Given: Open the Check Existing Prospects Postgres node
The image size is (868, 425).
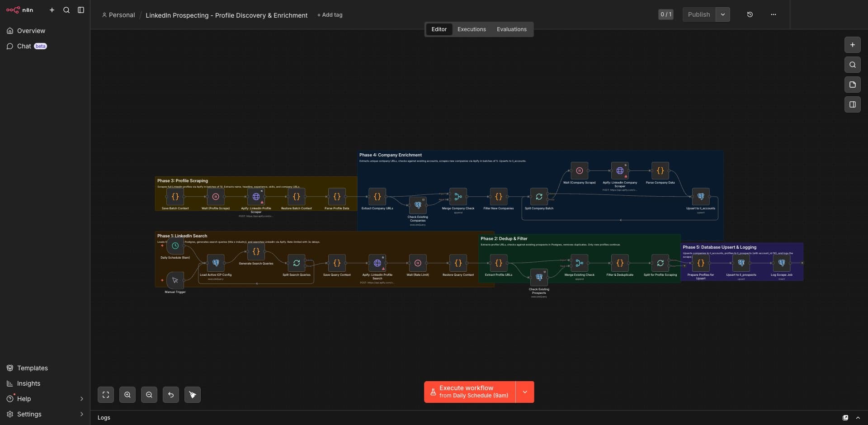Looking at the screenshot, I should [x=539, y=278].
